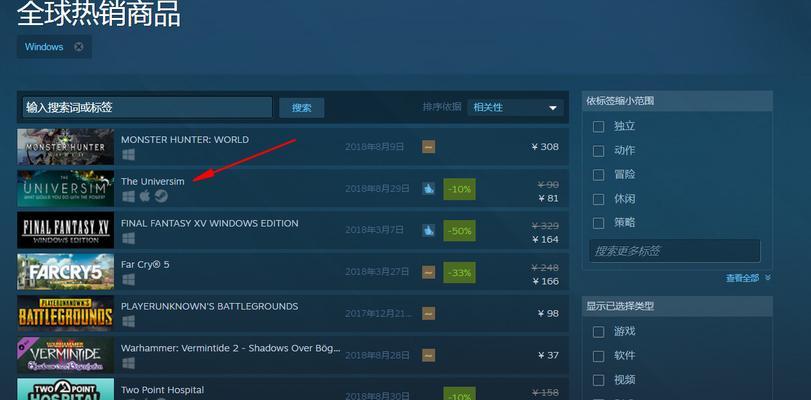Click FINAL FANTASY XV -50% discount badge
811x400 pixels.
pyautogui.click(x=459, y=231)
